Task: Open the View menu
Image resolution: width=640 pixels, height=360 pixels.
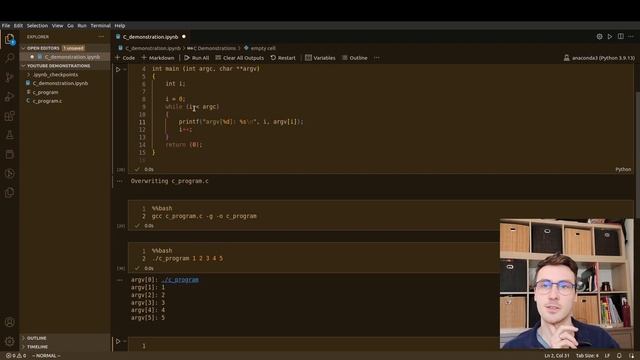Action: (x=57, y=25)
